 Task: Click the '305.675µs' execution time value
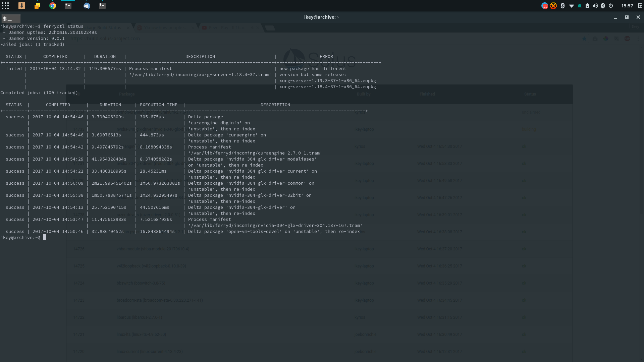[152, 117]
